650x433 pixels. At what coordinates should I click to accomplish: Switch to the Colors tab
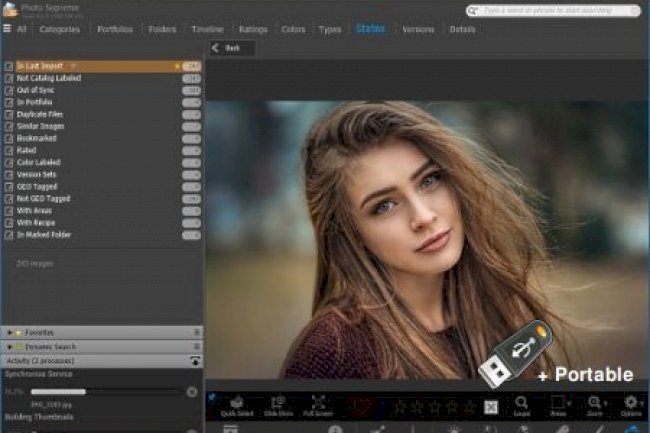click(293, 29)
